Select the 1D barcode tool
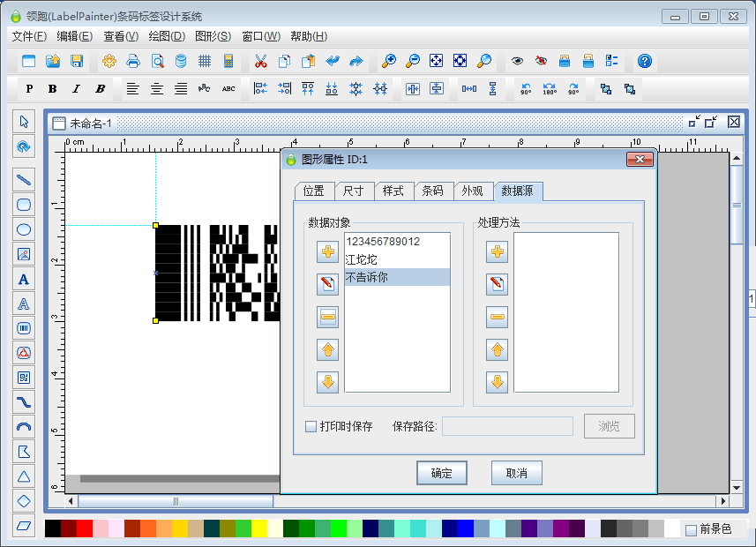This screenshot has width=756, height=547. [24, 328]
